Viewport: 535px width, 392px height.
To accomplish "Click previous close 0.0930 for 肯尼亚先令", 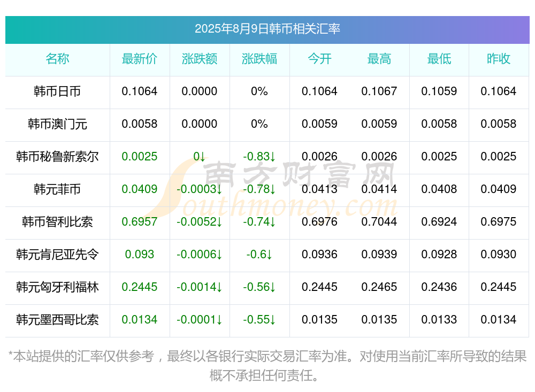I will [499, 255].
